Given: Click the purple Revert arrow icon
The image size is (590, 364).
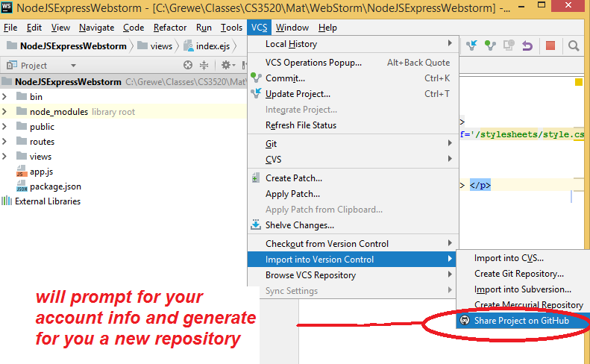Looking at the screenshot, I should click(527, 45).
